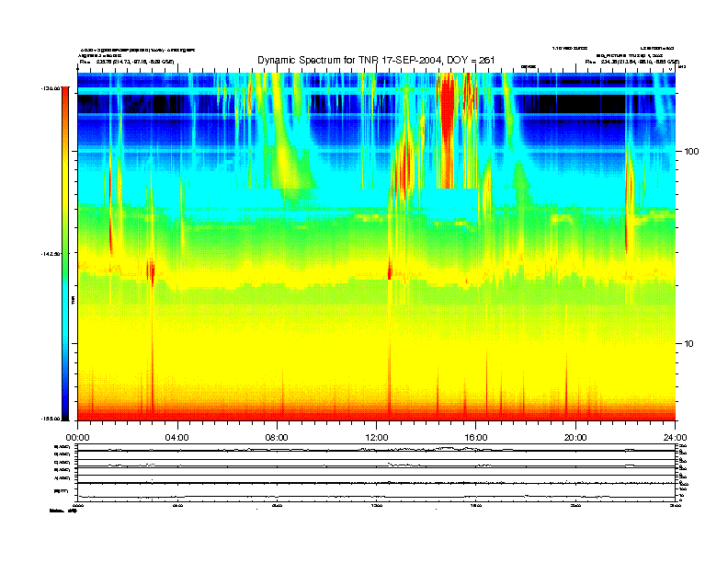The image size is (728, 563).
Task: Click the '-142.50' color scale label
Action: pyautogui.click(x=51, y=254)
